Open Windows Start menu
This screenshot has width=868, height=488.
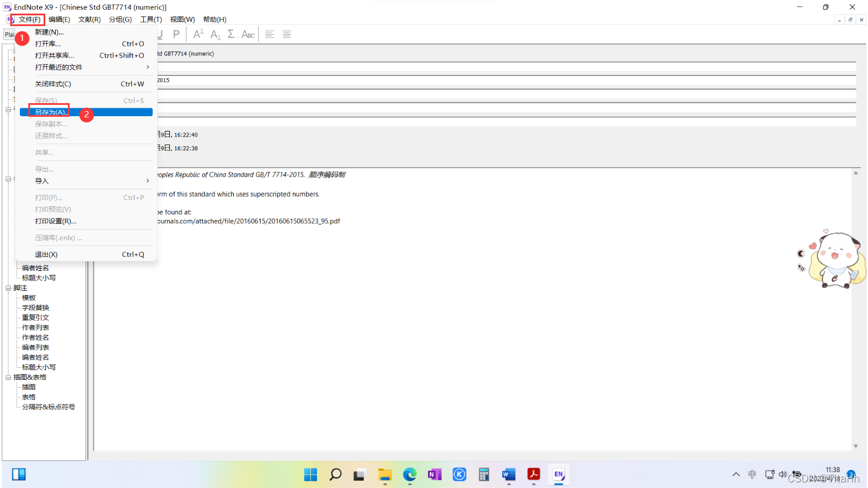tap(310, 474)
